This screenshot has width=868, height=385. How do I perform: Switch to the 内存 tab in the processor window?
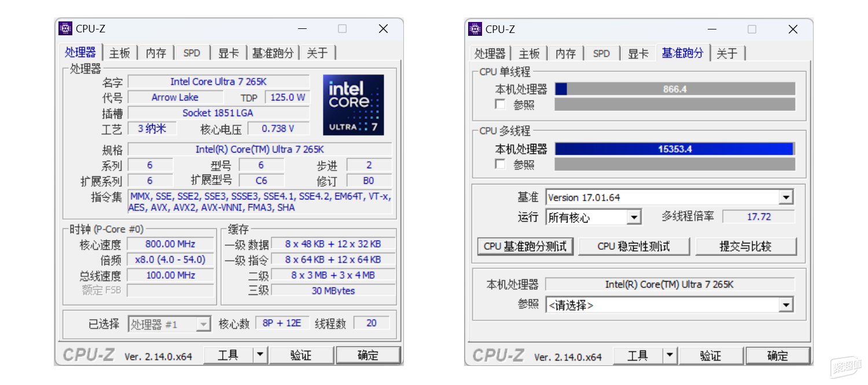click(156, 53)
